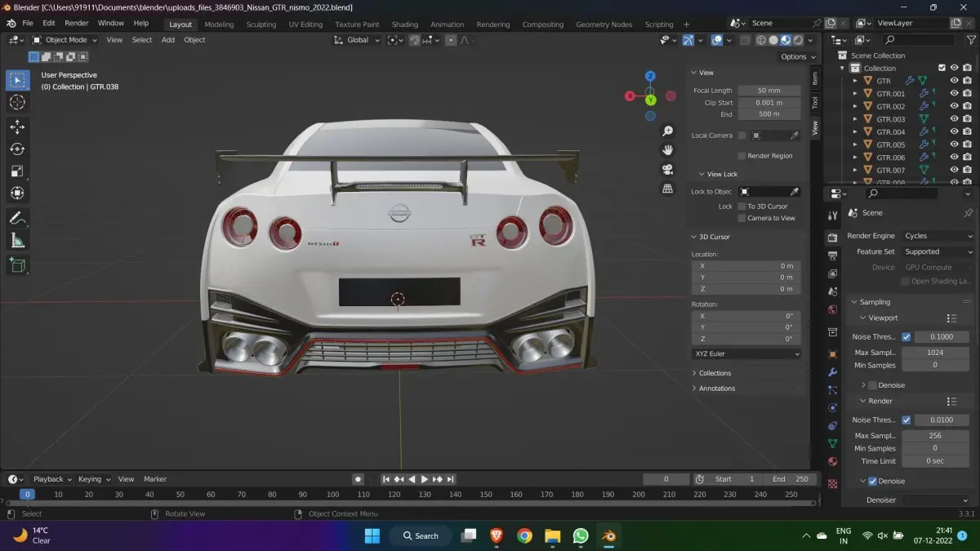Choose the Annotate pencil tool

click(17, 218)
